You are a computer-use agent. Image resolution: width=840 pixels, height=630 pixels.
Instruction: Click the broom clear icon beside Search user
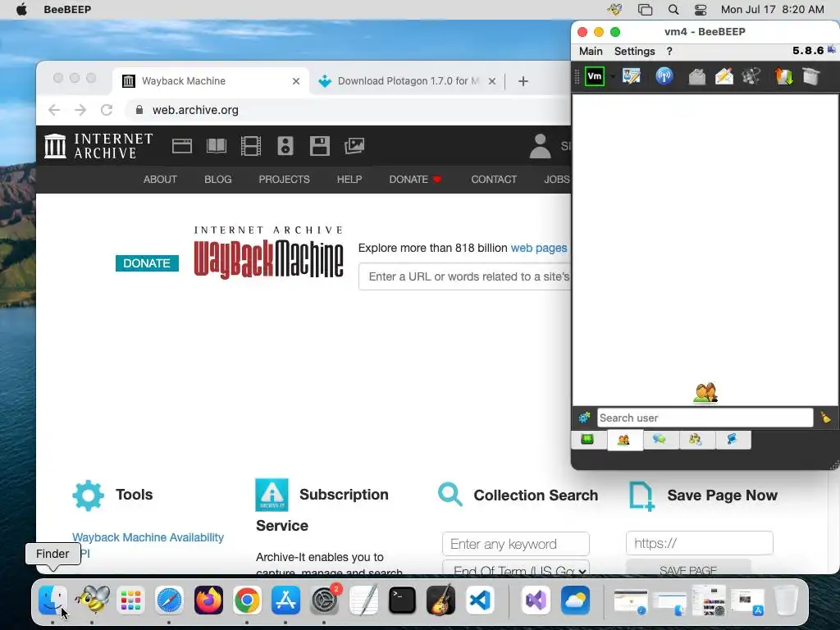(x=825, y=418)
